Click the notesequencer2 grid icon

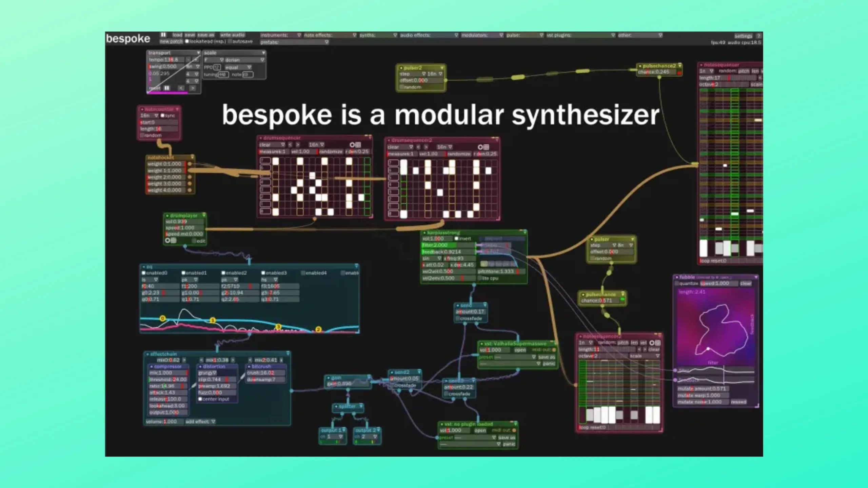tap(657, 343)
